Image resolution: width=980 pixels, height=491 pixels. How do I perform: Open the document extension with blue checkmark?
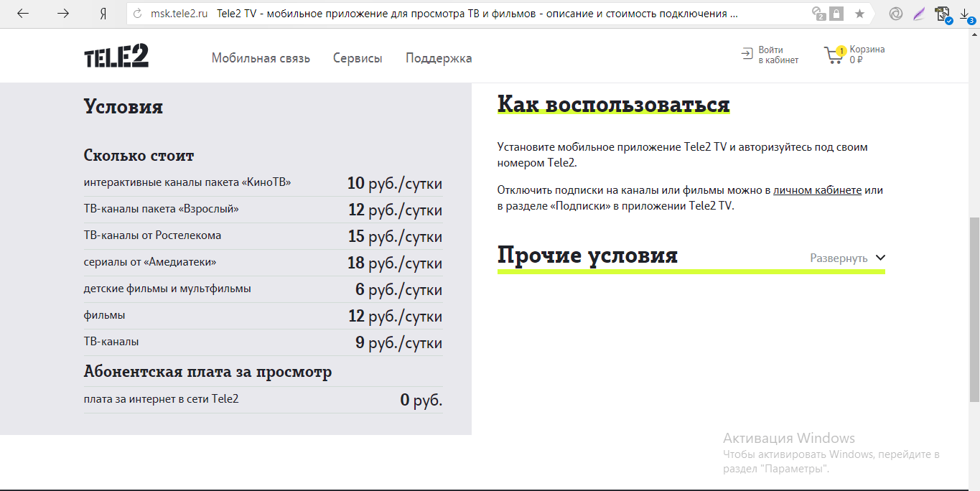(x=943, y=14)
